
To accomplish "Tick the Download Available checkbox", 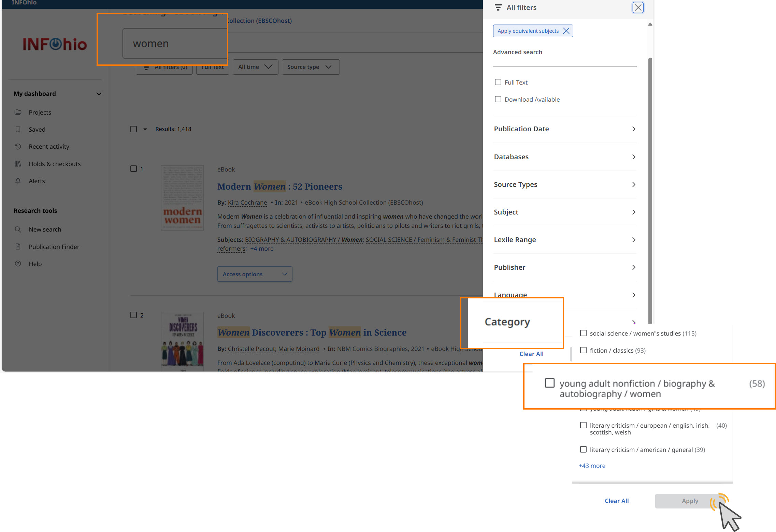I will [498, 99].
